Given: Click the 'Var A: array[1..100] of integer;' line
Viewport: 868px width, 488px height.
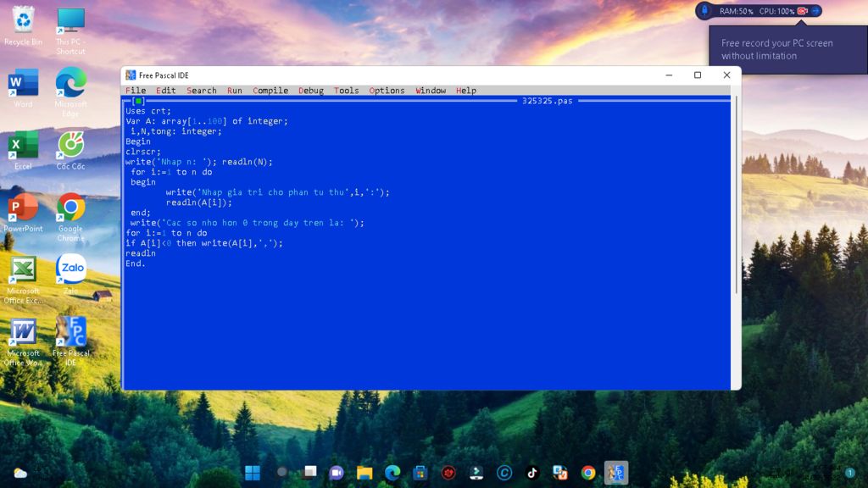Looking at the screenshot, I should tap(207, 121).
